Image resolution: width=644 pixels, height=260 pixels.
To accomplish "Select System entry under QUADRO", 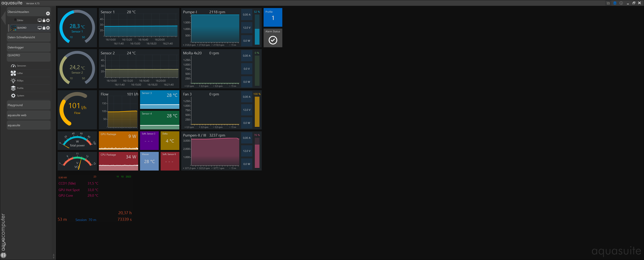I will tap(20, 96).
